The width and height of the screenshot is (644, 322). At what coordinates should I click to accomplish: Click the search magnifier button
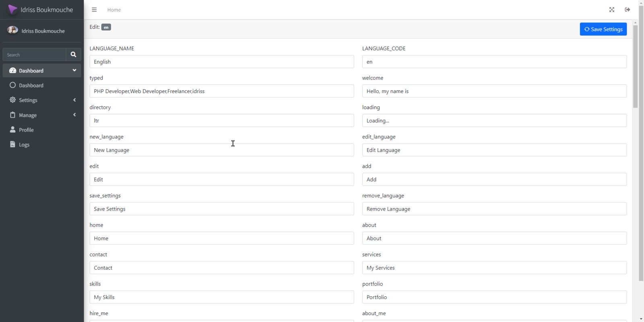click(73, 54)
